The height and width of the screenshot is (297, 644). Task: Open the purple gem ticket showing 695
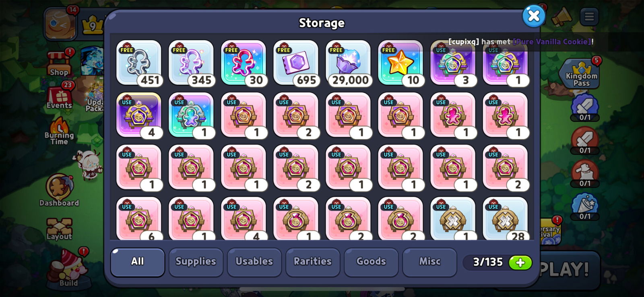coord(296,63)
